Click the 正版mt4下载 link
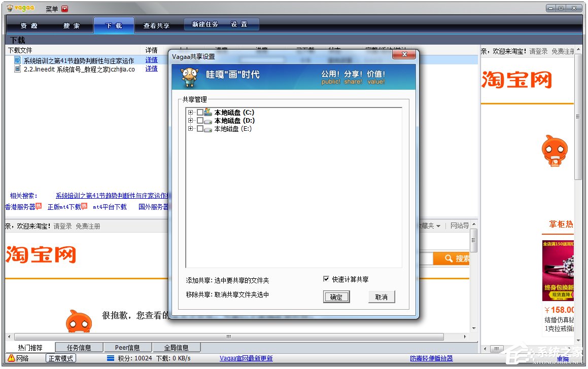 pyautogui.click(x=64, y=206)
